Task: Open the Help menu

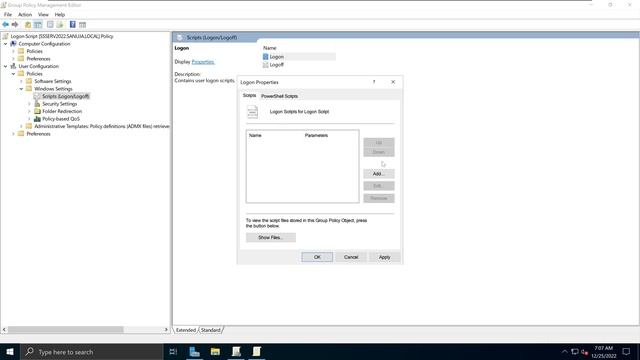Action: [x=60, y=14]
